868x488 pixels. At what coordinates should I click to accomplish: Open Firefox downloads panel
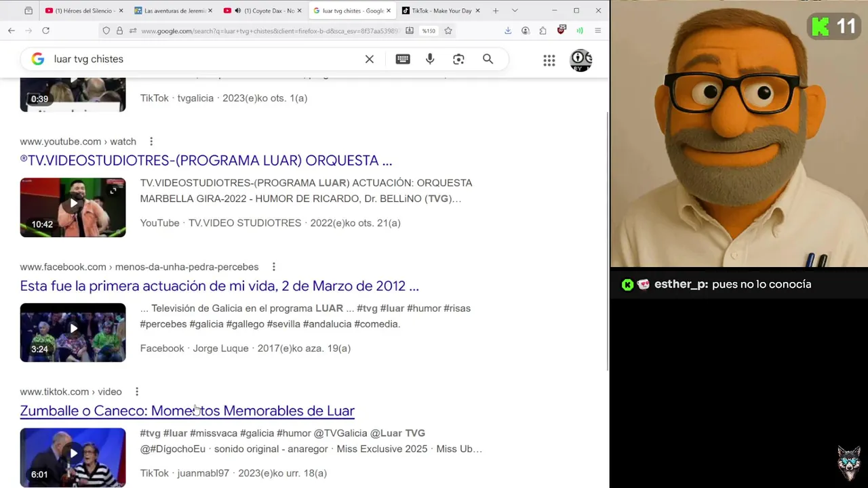coord(508,30)
